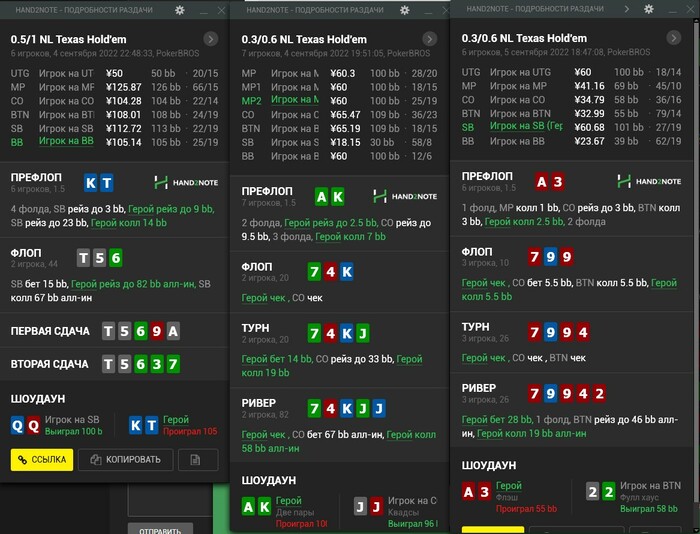Screen dimensions: 700x534
Task: Click 'Герой рейз до 82 bb алл-ин' link
Action: click(x=133, y=284)
